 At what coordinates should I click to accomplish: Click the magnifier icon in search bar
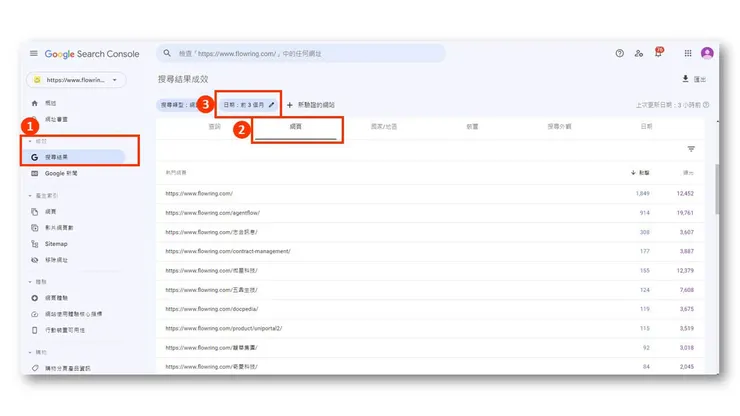pyautogui.click(x=167, y=53)
